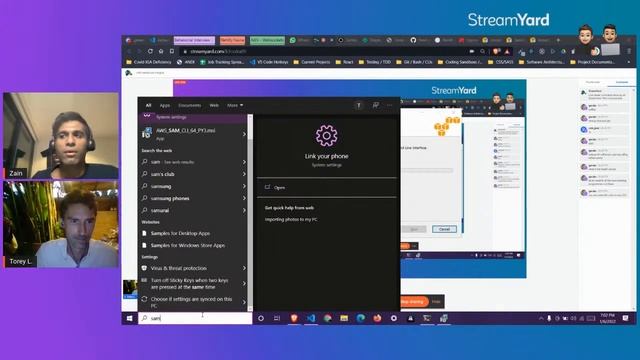
Task: Open the React bookmarks folder
Action: pos(344,62)
